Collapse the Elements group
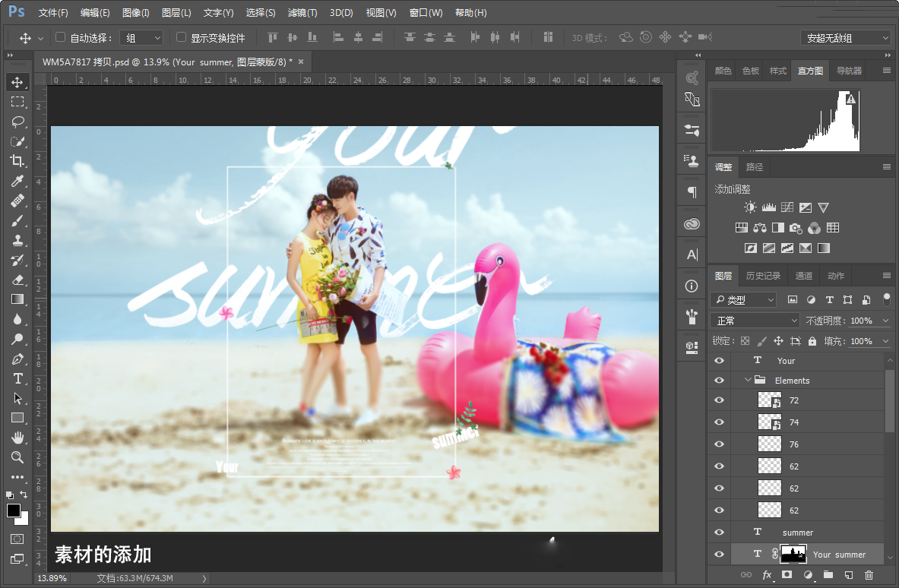This screenshot has height=588, width=899. click(748, 380)
